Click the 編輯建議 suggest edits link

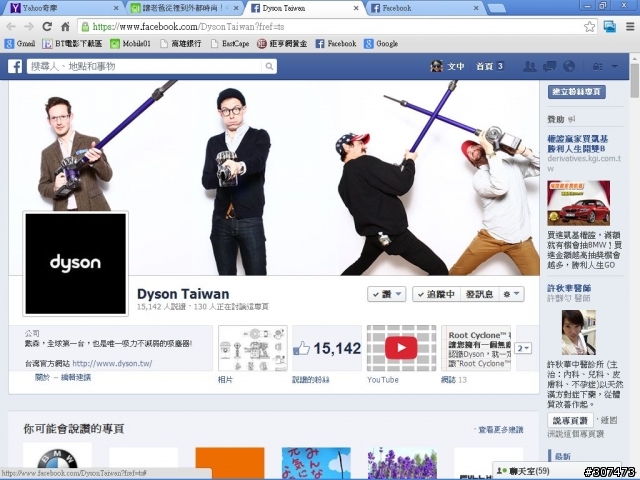76,378
